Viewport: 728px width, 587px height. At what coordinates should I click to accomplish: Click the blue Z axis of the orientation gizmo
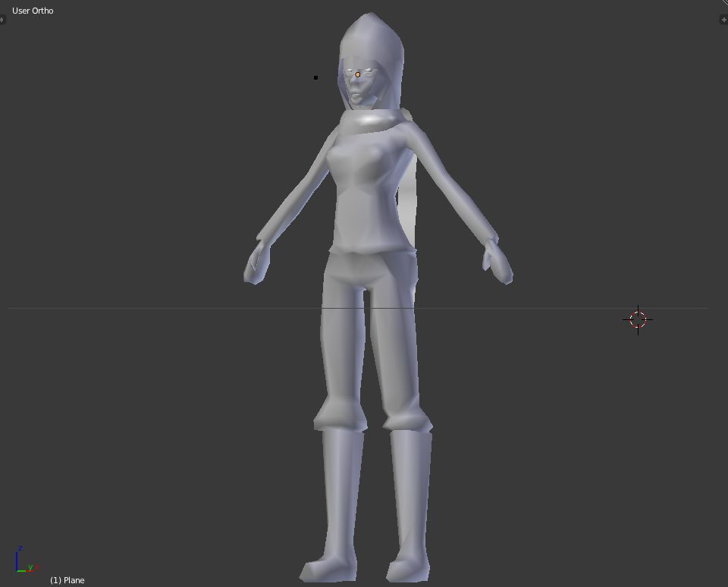[x=17, y=559]
